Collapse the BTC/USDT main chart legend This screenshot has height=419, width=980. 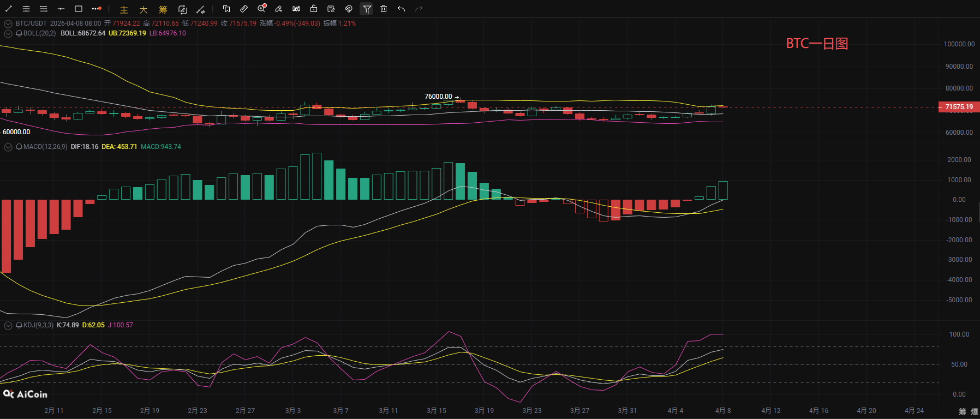coord(8,23)
